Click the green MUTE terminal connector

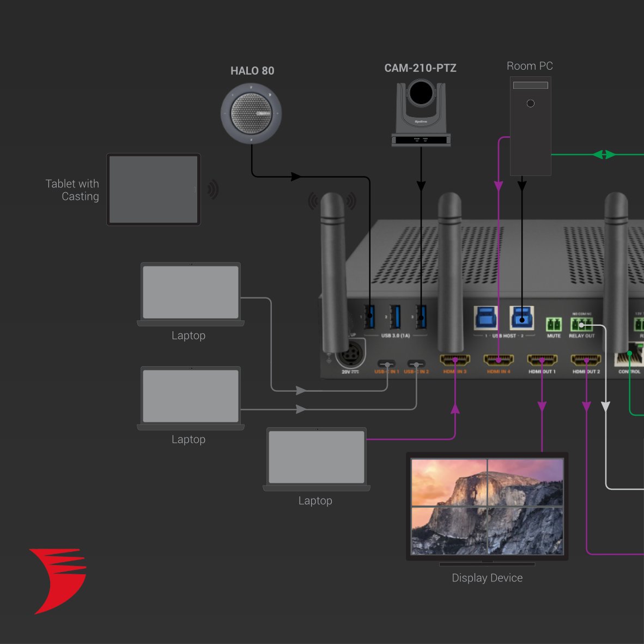[x=554, y=325]
